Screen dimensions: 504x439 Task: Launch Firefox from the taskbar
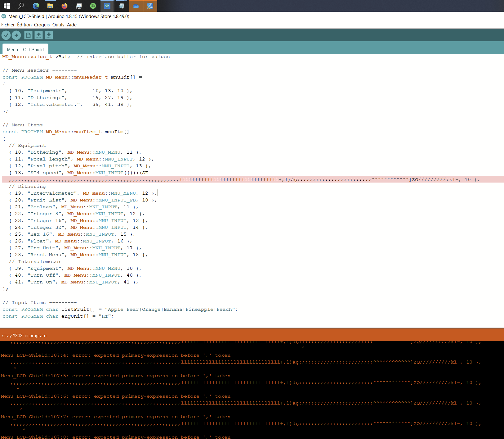[x=65, y=6]
